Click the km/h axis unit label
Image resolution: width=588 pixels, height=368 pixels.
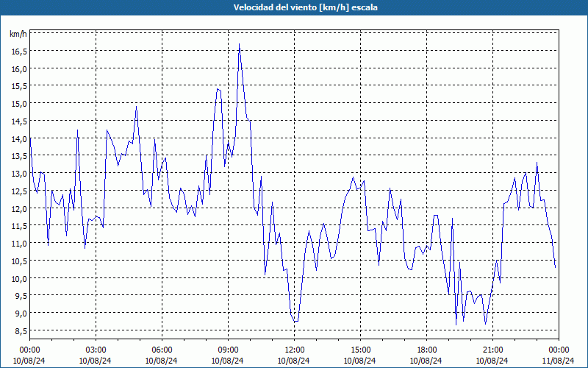click(x=18, y=34)
